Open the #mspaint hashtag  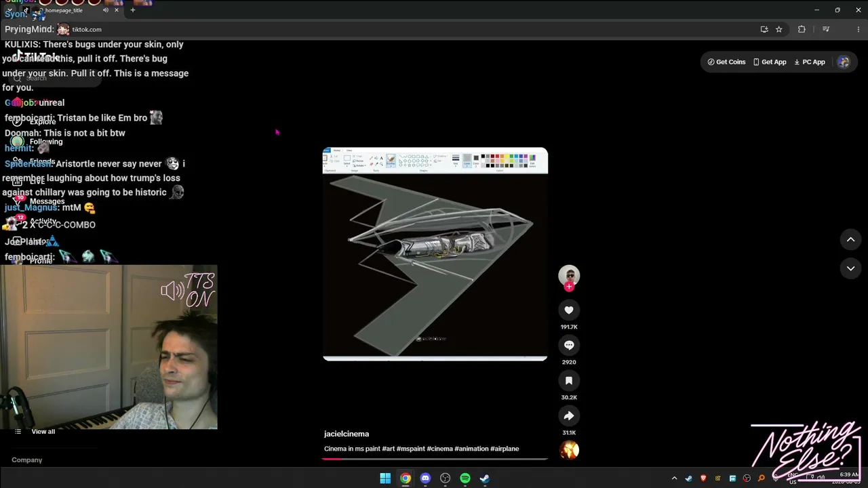coord(410,449)
